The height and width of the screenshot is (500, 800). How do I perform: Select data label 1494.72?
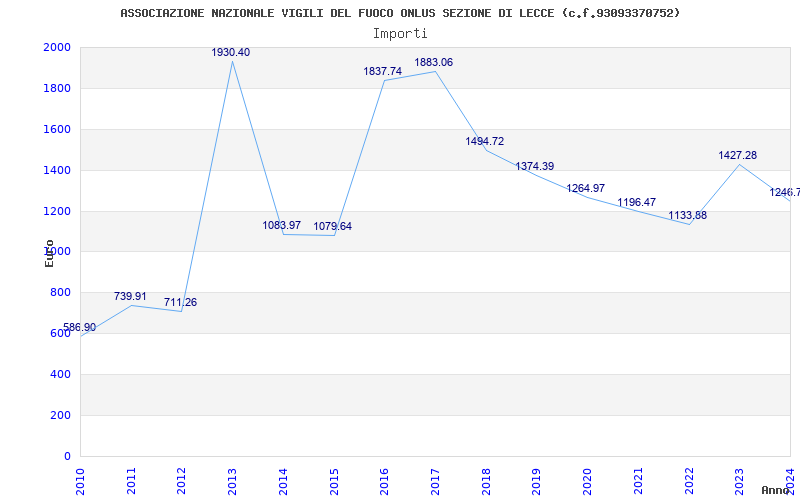pyautogui.click(x=485, y=141)
